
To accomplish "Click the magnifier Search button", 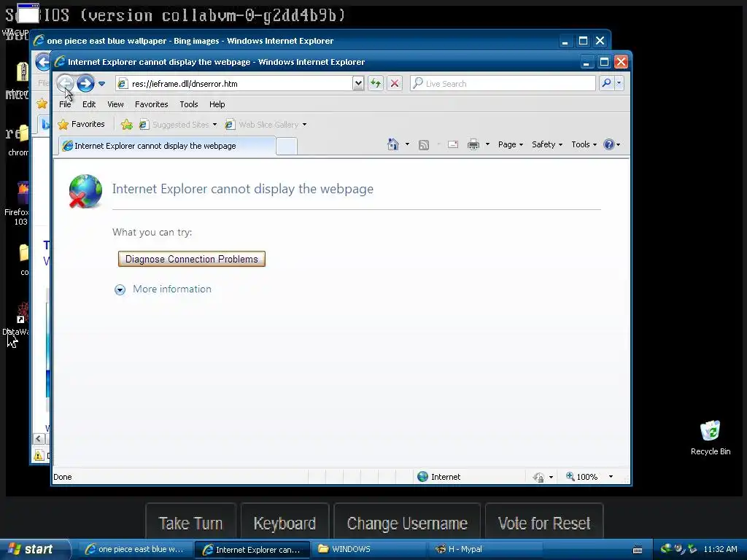I will pyautogui.click(x=606, y=83).
